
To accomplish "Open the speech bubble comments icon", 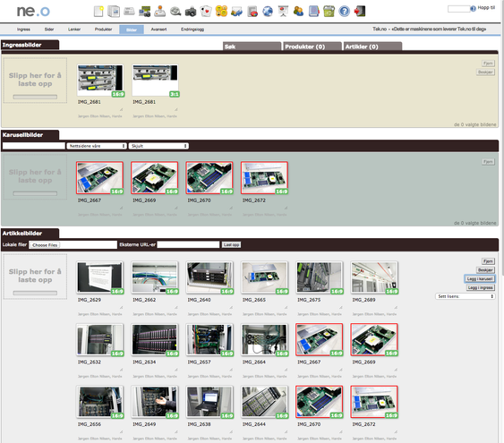I will coord(175,12).
